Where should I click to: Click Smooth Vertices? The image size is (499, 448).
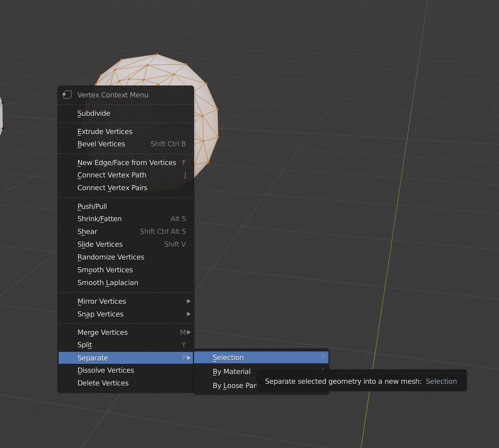point(126,270)
